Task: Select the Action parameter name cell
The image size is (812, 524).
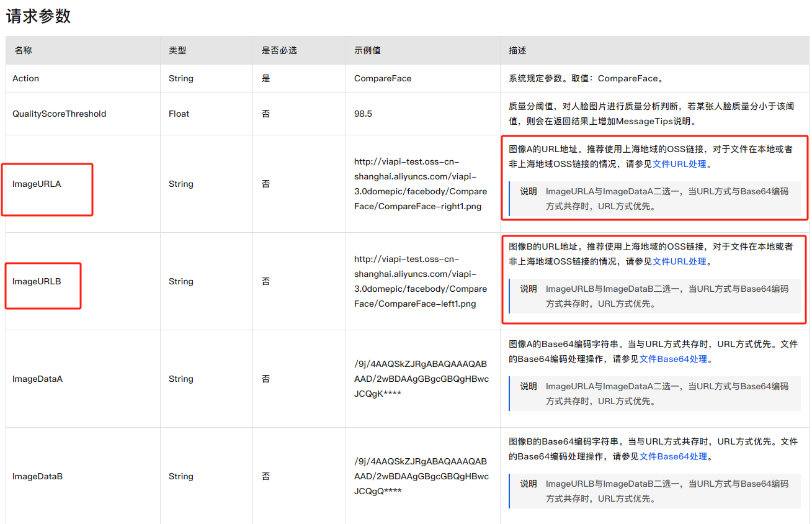Action: [x=26, y=79]
